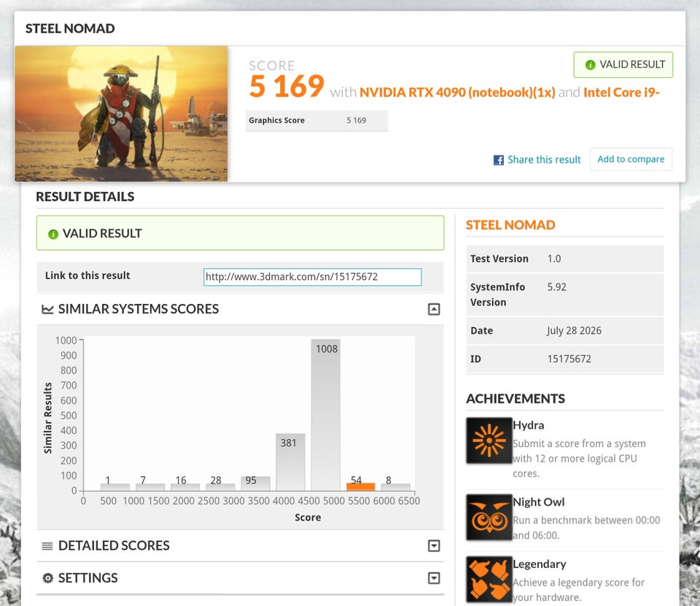Click the Night Owl achievement title
The height and width of the screenshot is (606, 700).
click(539, 502)
